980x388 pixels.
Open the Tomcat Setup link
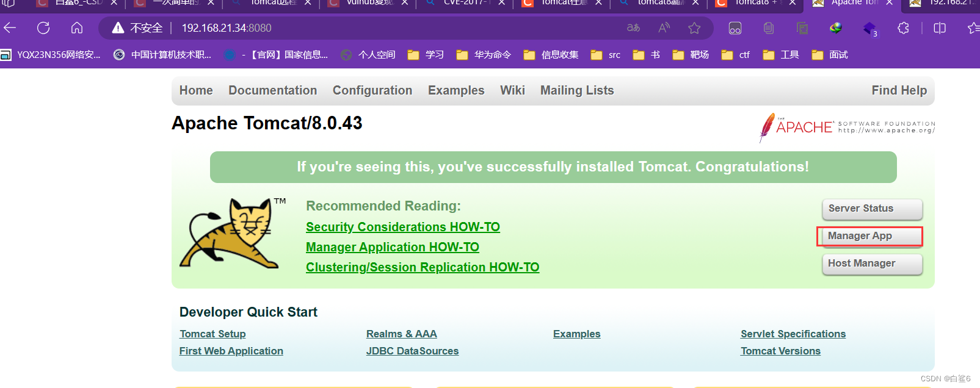(212, 334)
